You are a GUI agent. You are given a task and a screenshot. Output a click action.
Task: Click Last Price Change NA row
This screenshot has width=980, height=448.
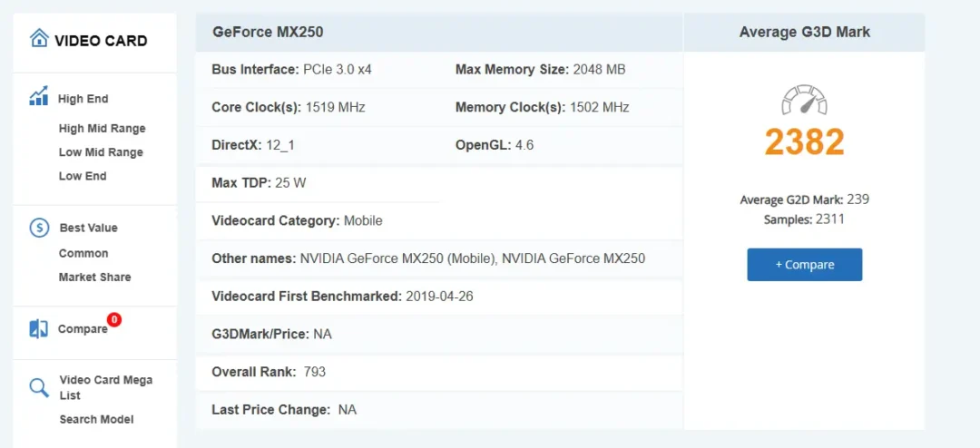(x=439, y=411)
